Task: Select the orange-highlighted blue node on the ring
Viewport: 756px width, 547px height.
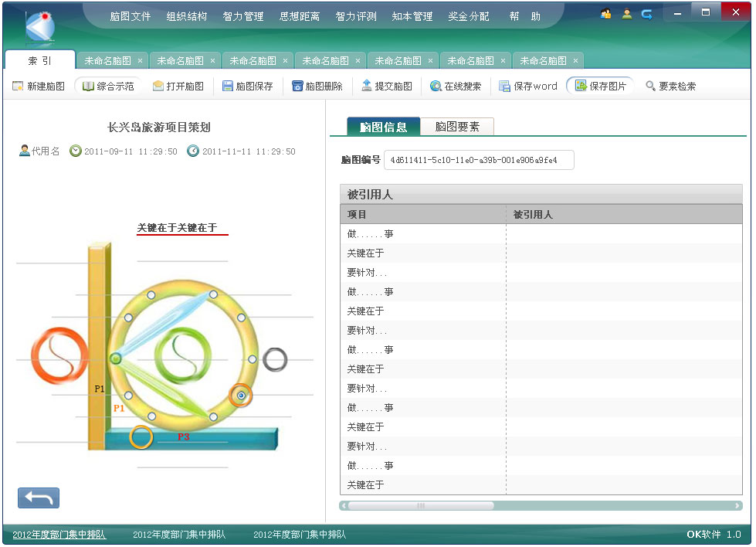Action: 241,396
